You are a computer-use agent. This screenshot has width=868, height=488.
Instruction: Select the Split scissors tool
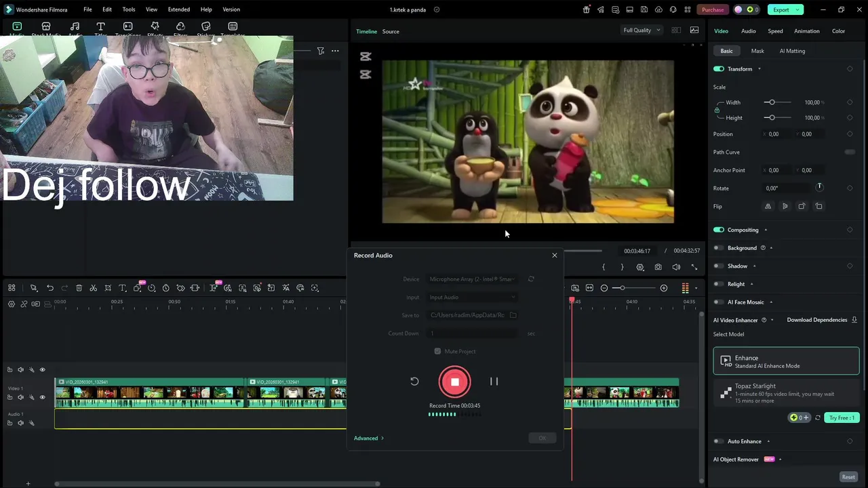[x=94, y=288]
